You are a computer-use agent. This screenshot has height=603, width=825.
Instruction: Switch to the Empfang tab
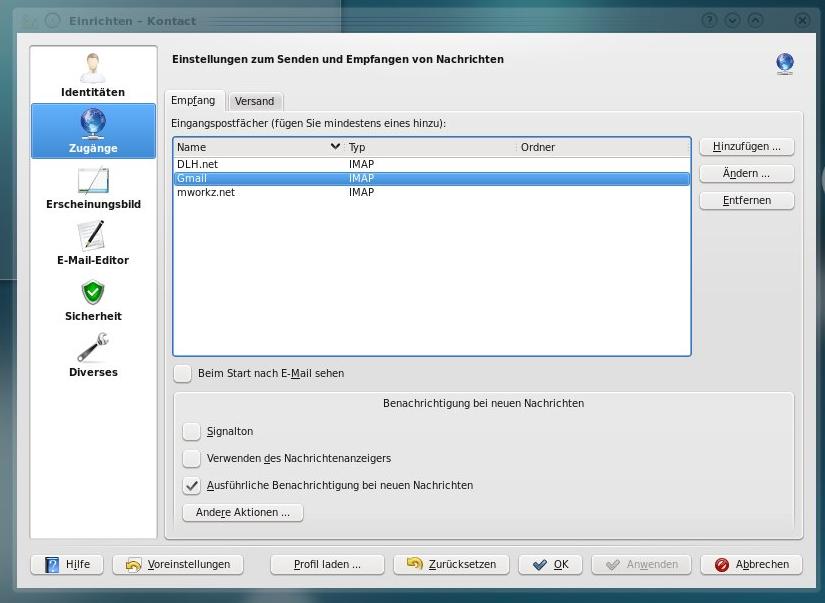pyautogui.click(x=193, y=101)
